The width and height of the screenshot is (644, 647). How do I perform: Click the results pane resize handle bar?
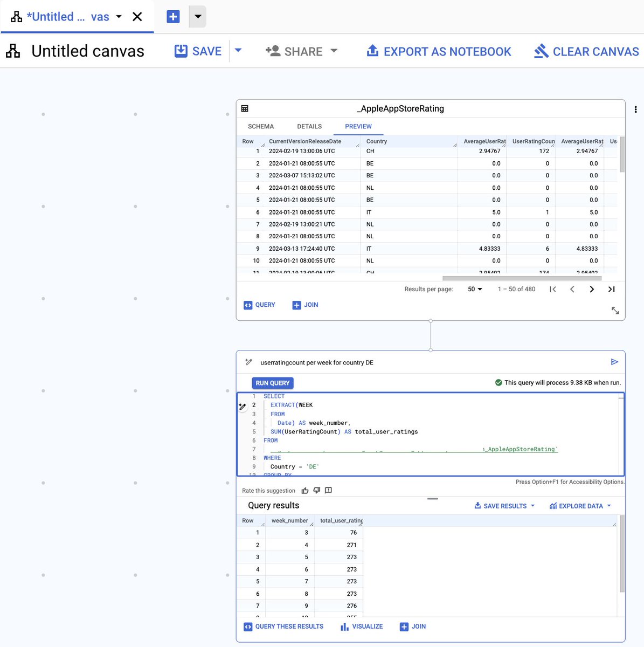pyautogui.click(x=433, y=499)
